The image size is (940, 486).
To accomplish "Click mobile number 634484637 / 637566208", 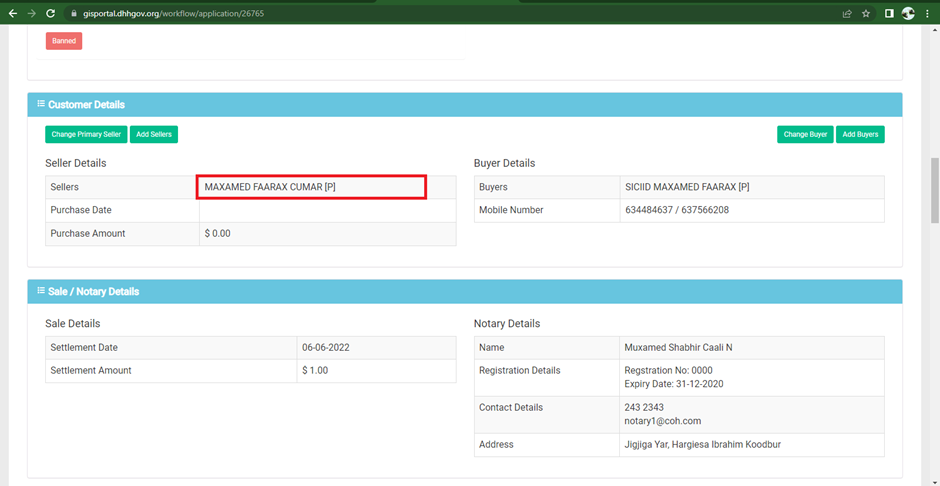I will click(x=677, y=210).
